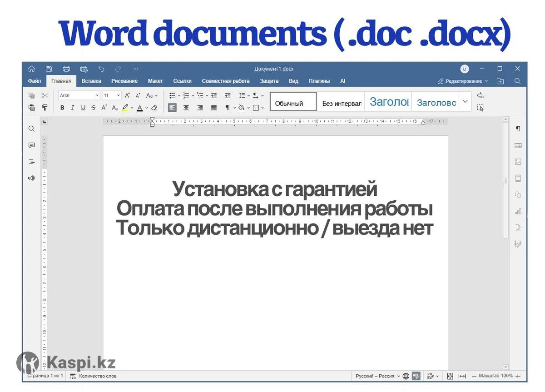Toggle bold formatting
Screen dimensions: 545x392
click(x=62, y=108)
